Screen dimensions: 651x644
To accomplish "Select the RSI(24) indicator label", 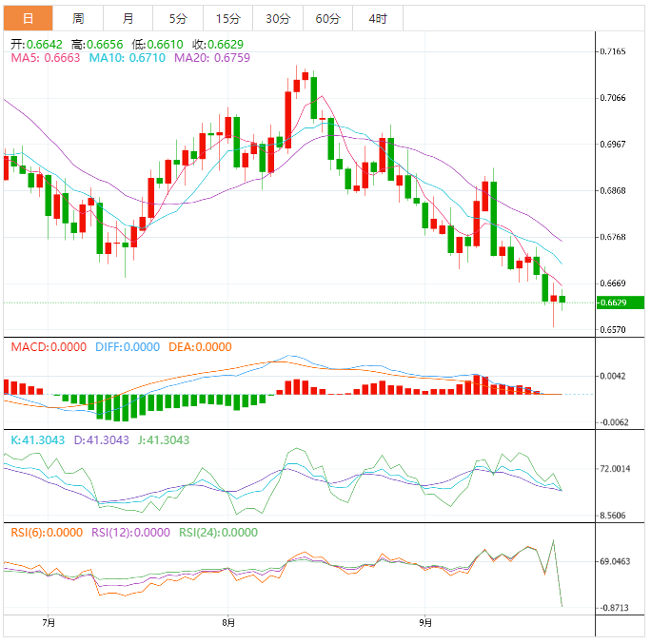I will point(218,533).
